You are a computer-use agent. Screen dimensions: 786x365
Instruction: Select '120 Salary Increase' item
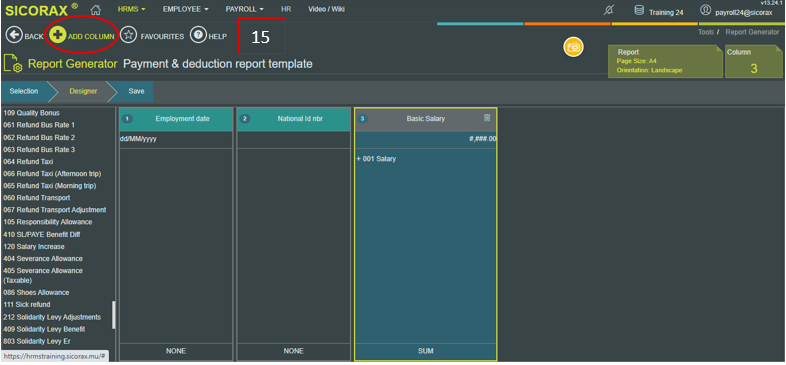pyautogui.click(x=34, y=247)
